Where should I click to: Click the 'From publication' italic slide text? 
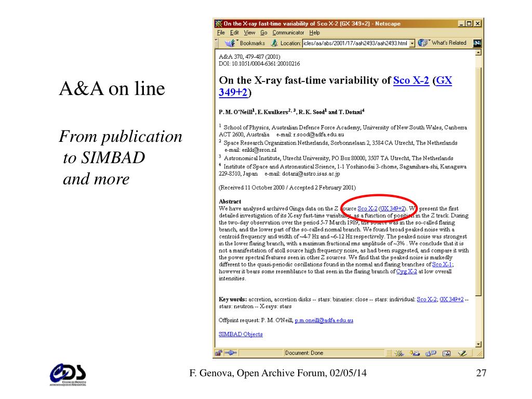121,137
